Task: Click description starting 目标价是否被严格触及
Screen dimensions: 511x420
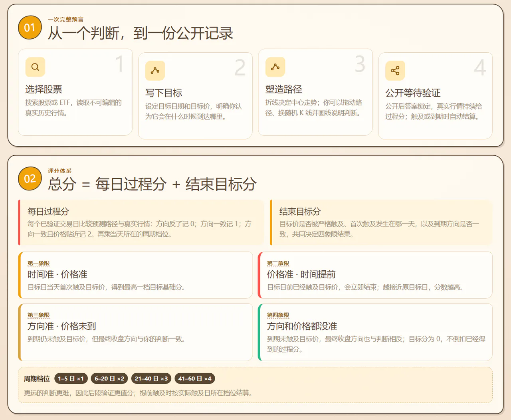Action: pos(379,229)
